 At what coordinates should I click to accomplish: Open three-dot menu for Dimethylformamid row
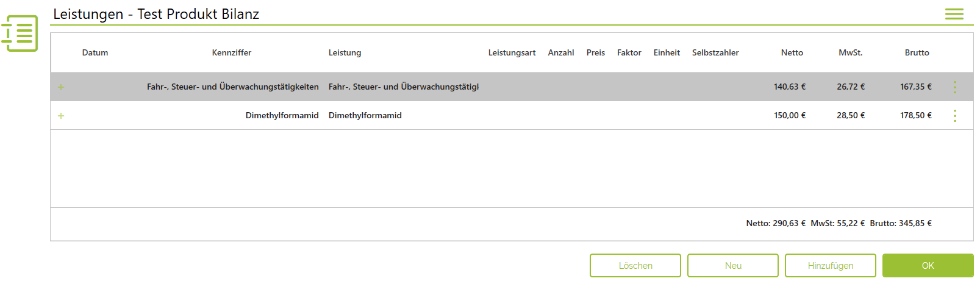pos(954,116)
